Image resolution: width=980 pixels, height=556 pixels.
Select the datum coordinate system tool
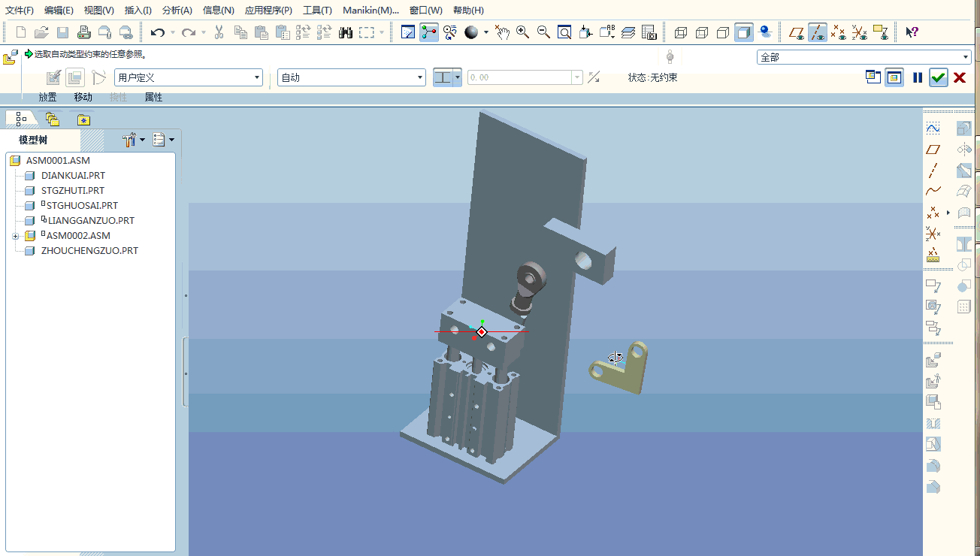tap(933, 234)
